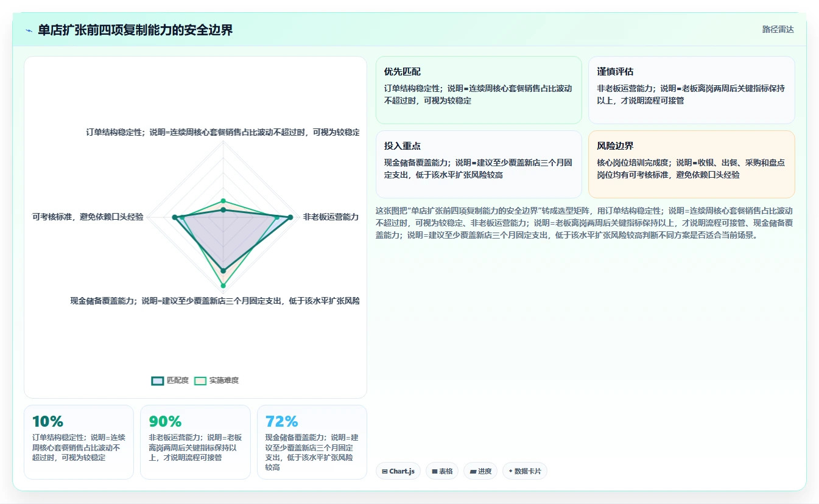
Task: Select the Chart.js tag chip
Action: tap(398, 471)
